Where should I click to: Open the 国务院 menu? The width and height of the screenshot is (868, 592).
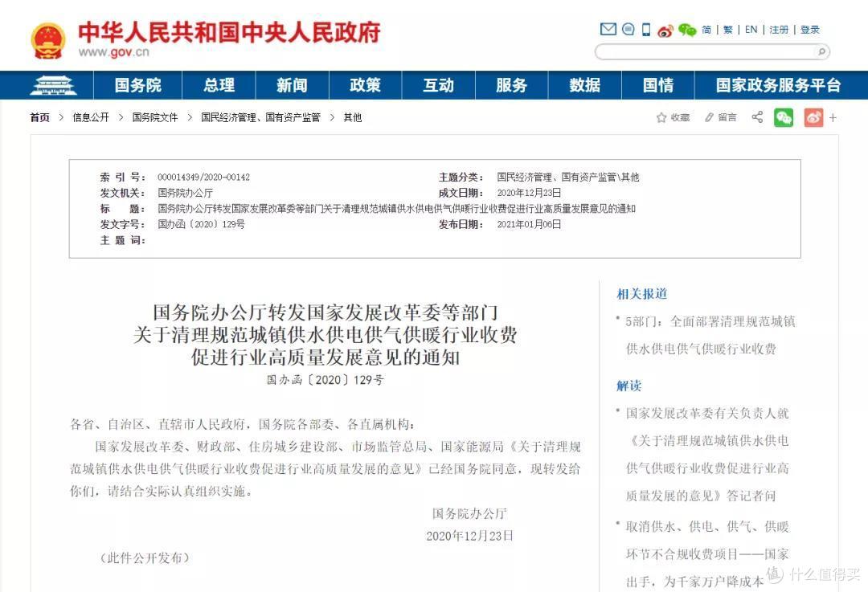click(x=138, y=85)
